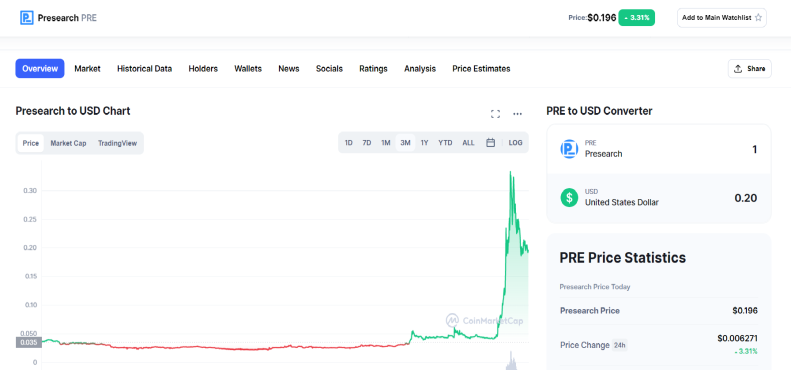Switch chart to TradingView mode
The height and width of the screenshot is (370, 791).
click(x=117, y=143)
